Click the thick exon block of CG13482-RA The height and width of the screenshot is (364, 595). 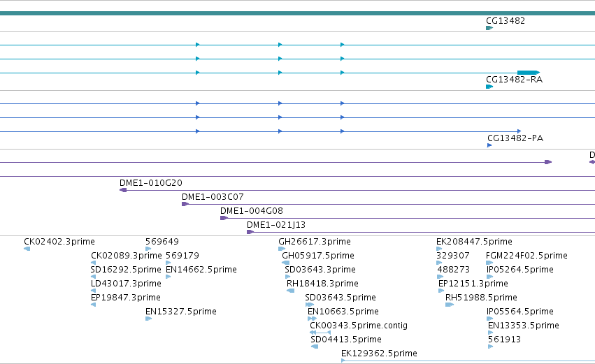click(528, 73)
